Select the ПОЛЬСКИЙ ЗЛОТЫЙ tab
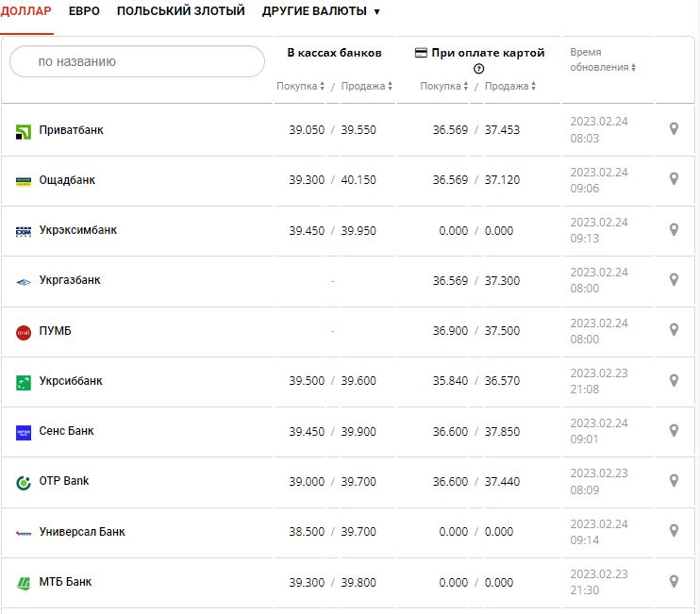The image size is (700, 614). click(x=180, y=11)
